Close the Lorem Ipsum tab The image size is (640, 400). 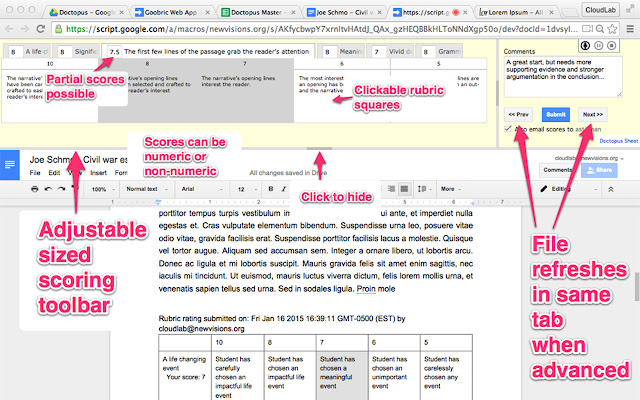click(551, 13)
